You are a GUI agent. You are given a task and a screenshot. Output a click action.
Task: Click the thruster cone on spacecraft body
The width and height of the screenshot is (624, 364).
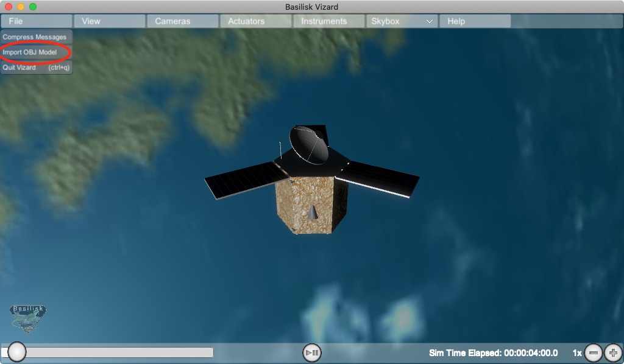tap(313, 212)
